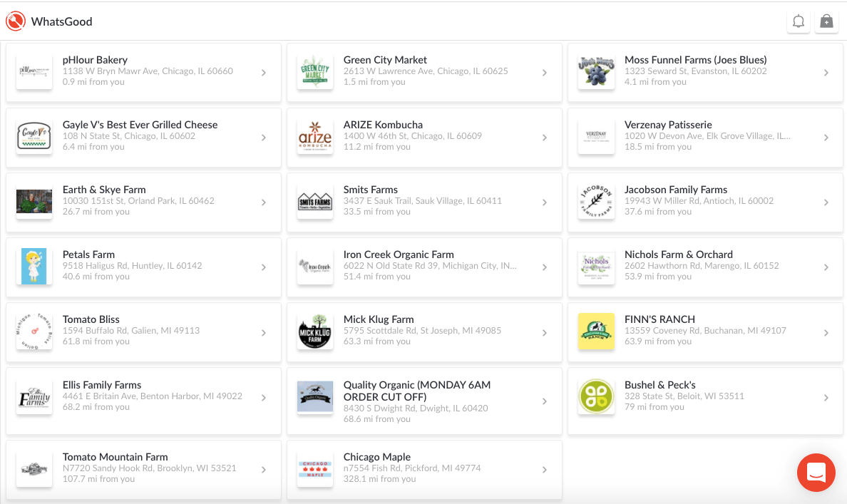
Task: Click the Chicago Maple flag logo
Action: click(x=315, y=469)
